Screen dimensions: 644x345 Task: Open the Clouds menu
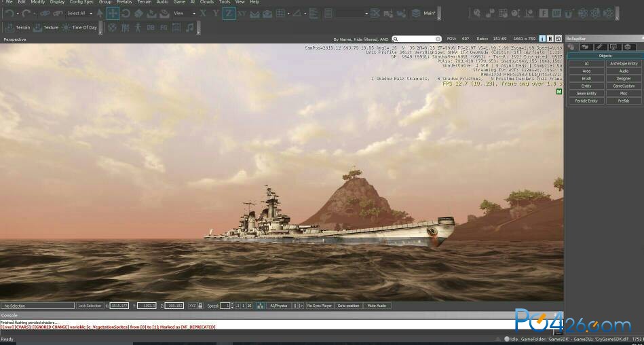(x=206, y=2)
